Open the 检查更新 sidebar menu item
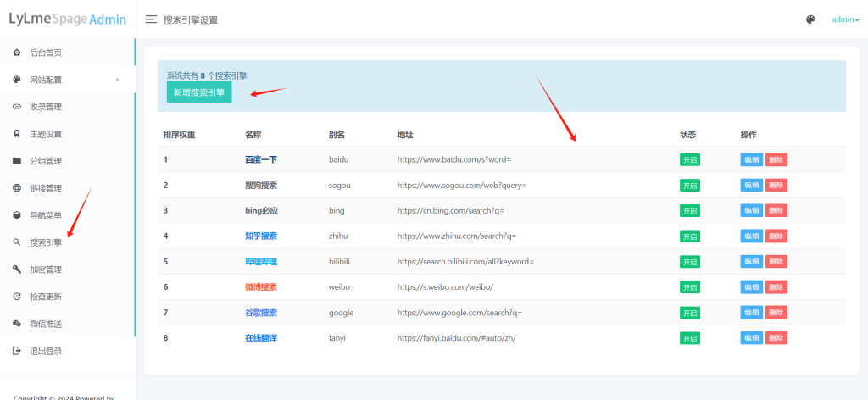868x400 pixels. (46, 297)
